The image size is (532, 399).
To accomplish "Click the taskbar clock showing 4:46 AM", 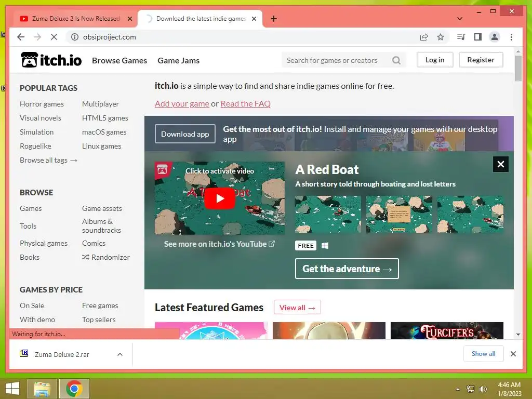I will click(509, 389).
